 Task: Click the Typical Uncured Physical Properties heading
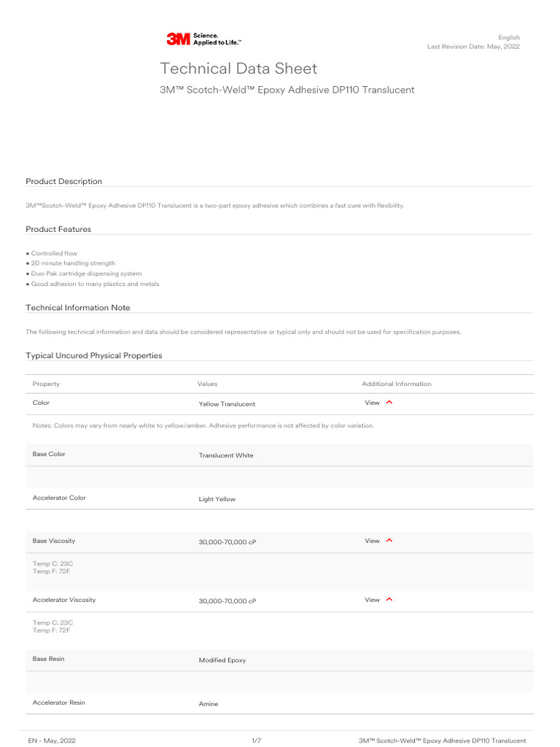pyautogui.click(x=94, y=355)
